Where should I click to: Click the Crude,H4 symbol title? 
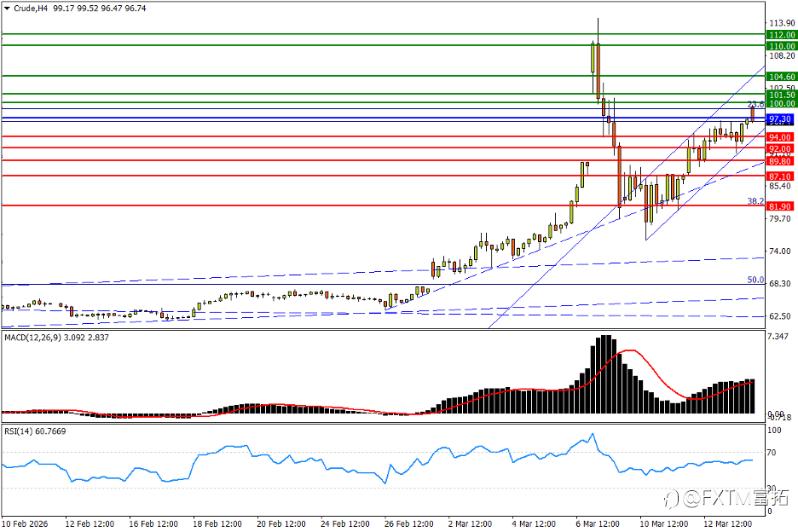click(31, 9)
